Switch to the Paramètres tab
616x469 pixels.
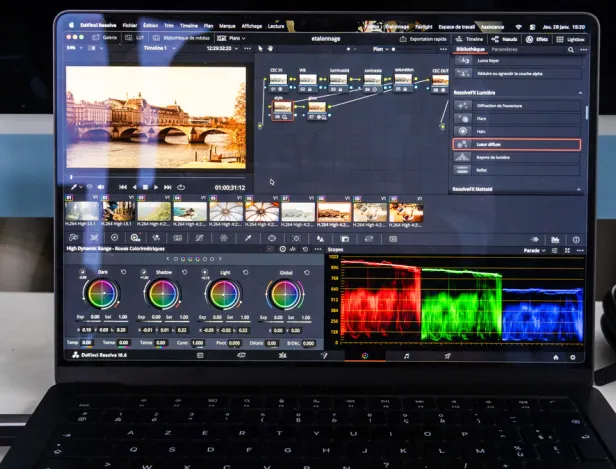[504, 49]
